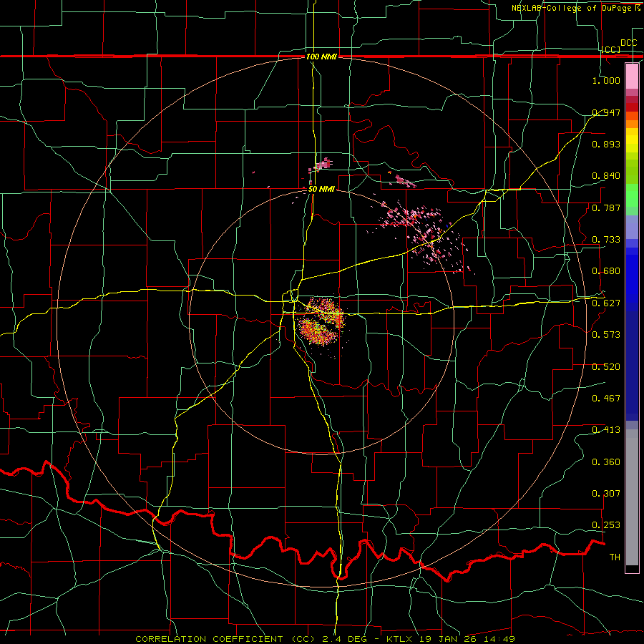The image size is (644, 644).
Task: Pick the bright green swatch above 0.787
Action: point(632,195)
